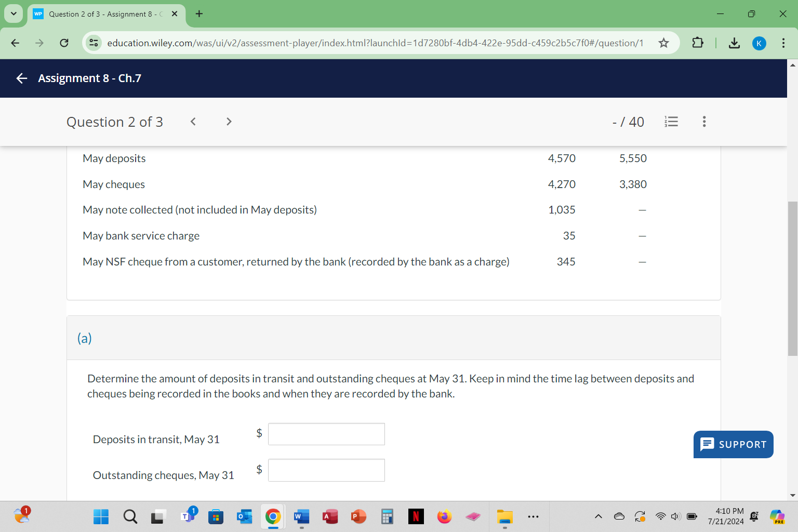Go to the previous question
Screen dimensions: 798x532
coord(193,122)
